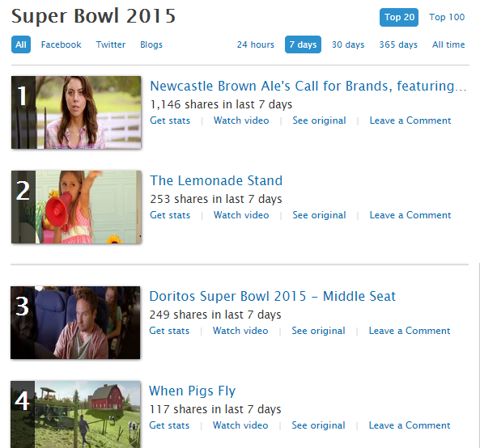This screenshot has height=448, width=480.
Task: Open Newcastle Brown Ale's Call for Brands title
Action: 308,86
